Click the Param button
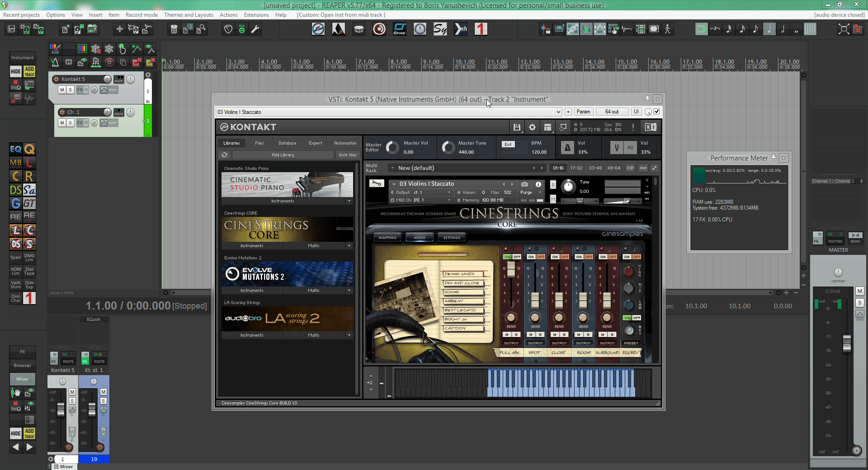Image resolution: width=868 pixels, height=470 pixels. pos(583,112)
